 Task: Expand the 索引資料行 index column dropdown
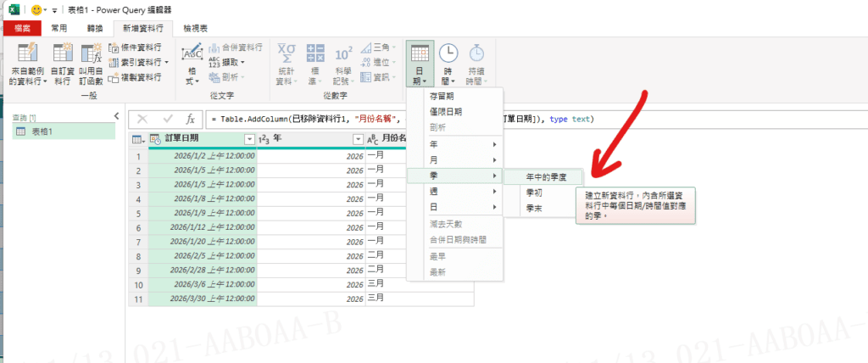point(167,62)
